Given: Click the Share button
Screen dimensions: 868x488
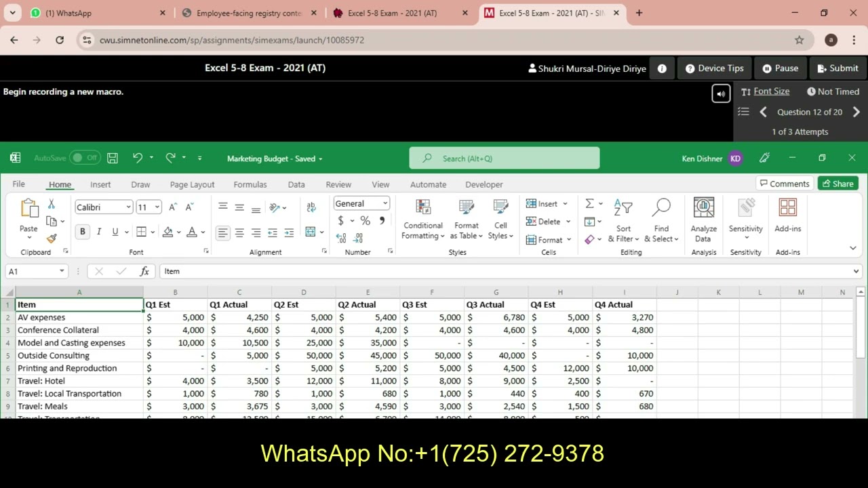Looking at the screenshot, I should click(x=837, y=184).
